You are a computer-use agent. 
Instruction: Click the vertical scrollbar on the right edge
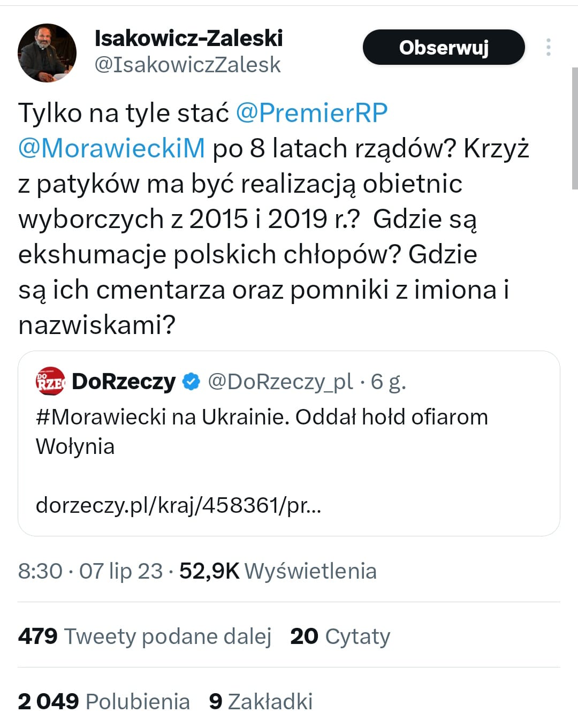[x=574, y=128]
